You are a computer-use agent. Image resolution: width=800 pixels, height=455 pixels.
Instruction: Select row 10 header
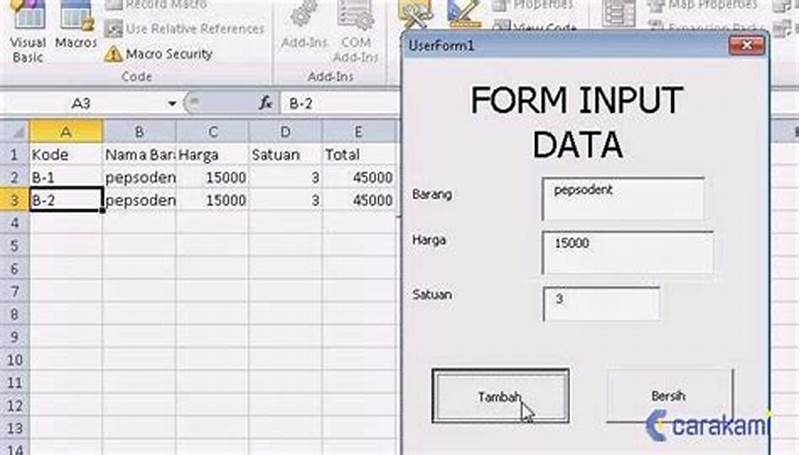(14, 360)
